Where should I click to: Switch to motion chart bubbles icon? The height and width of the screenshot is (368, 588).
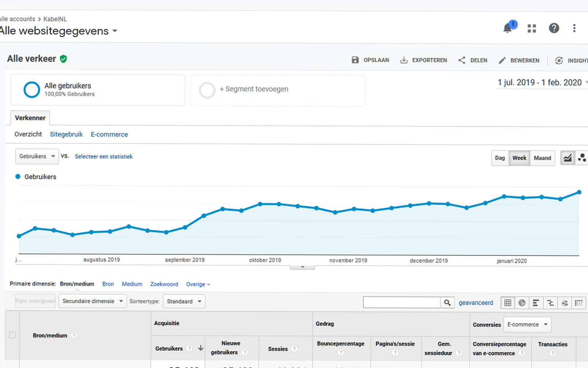pos(582,158)
